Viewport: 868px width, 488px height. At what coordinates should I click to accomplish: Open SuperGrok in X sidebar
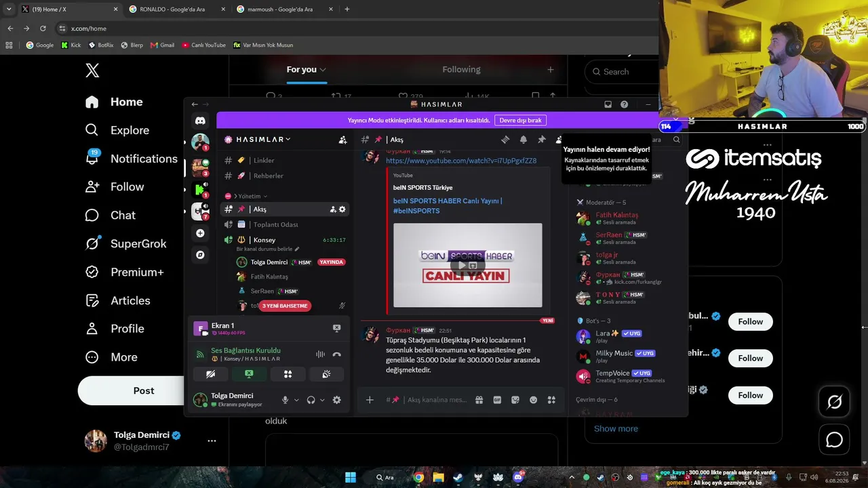click(x=125, y=244)
